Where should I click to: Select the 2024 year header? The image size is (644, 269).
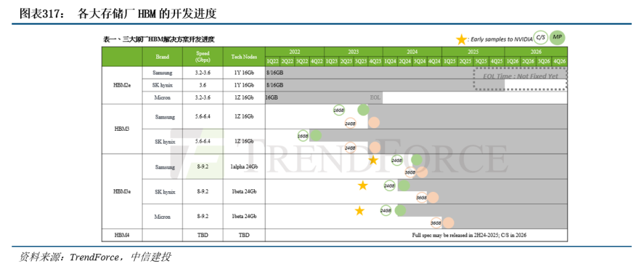click(413, 52)
